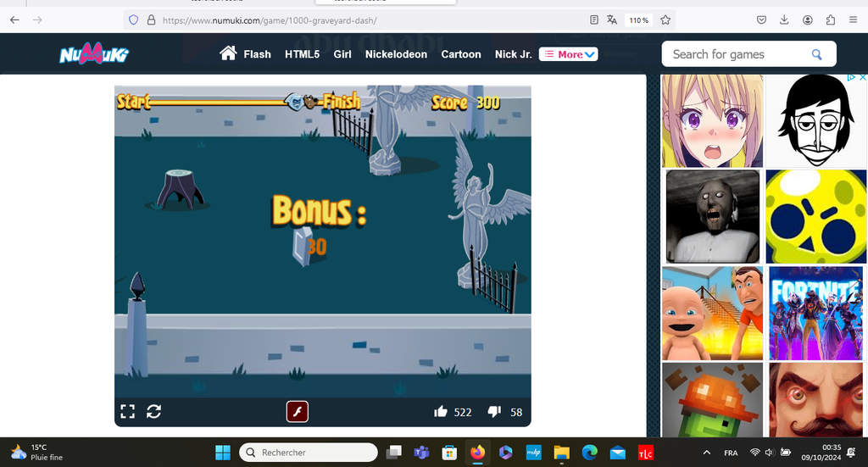Viewport: 868px width, 467px height.
Task: Open the HTML5 games category
Action: click(x=302, y=54)
